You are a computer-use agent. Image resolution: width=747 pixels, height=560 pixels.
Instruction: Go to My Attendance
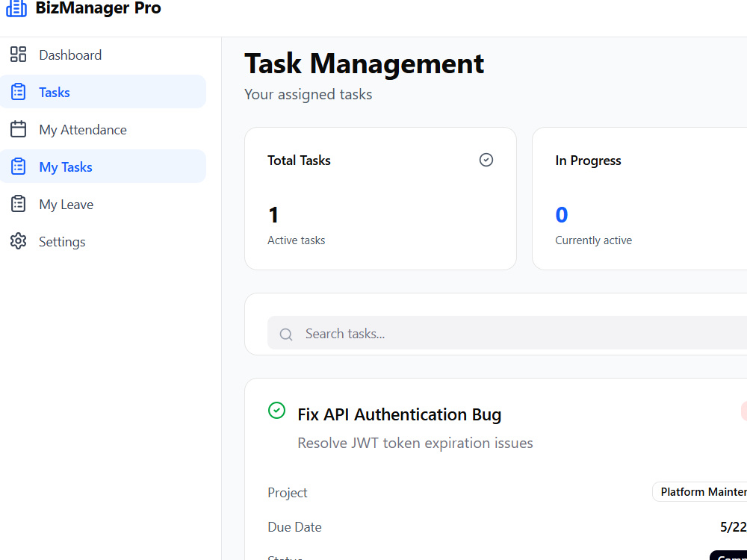tap(103, 129)
